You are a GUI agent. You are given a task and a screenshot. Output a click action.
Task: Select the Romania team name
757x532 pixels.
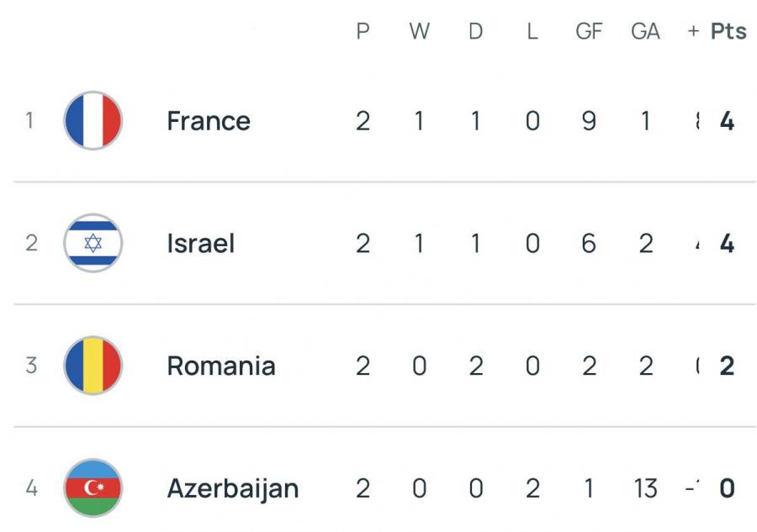click(x=221, y=366)
